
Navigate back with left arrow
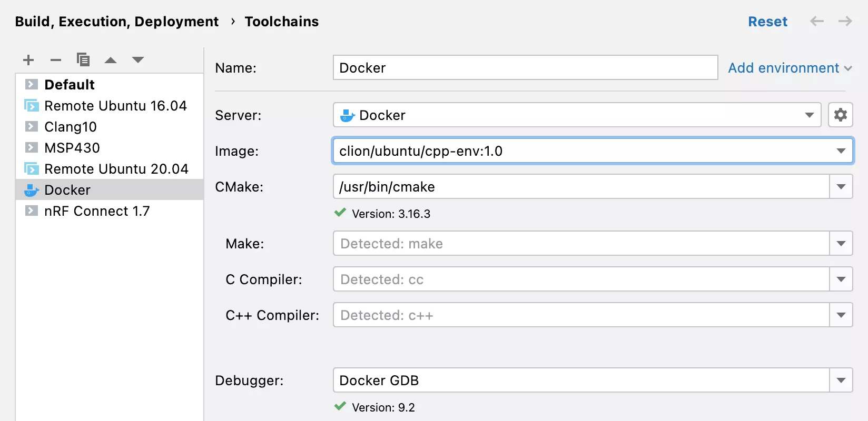[817, 22]
